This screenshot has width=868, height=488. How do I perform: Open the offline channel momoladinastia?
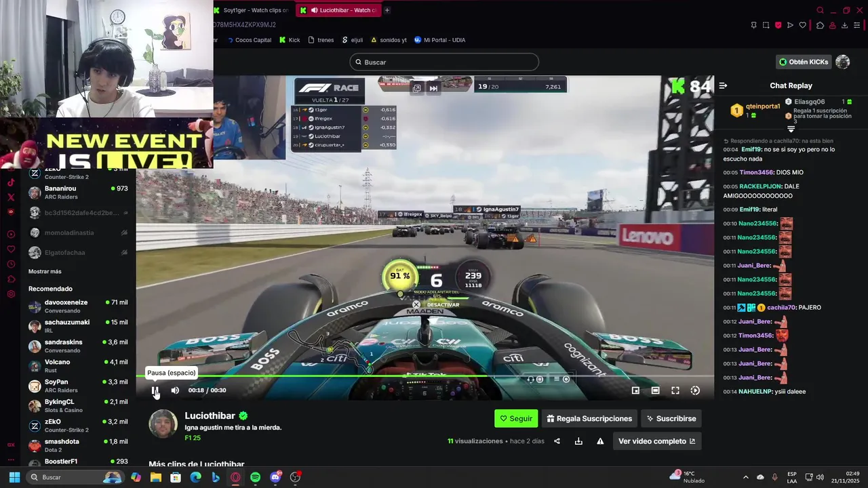coord(78,232)
